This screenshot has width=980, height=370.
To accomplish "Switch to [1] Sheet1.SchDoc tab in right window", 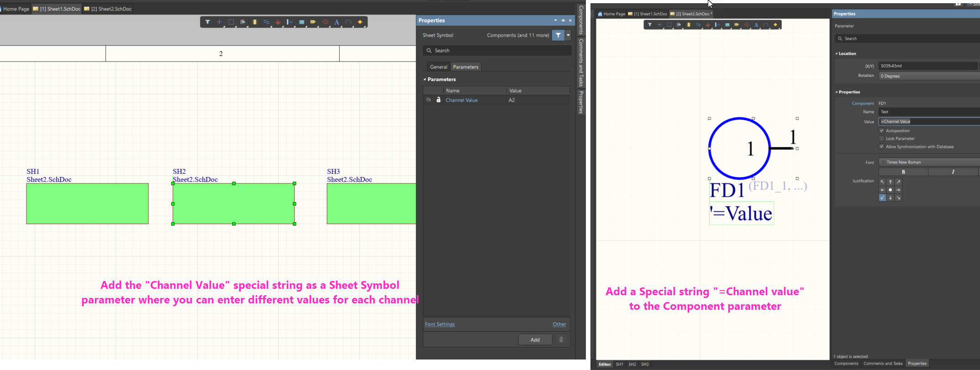I will (648, 14).
